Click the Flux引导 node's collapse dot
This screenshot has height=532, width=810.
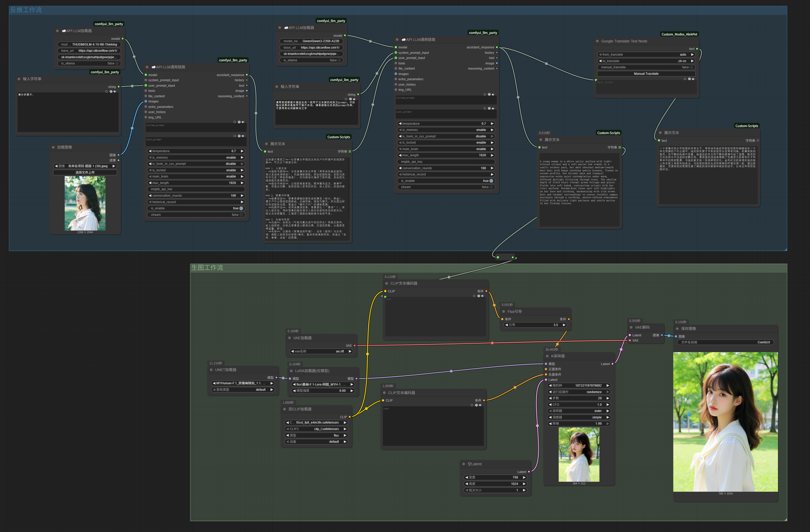[503, 312]
